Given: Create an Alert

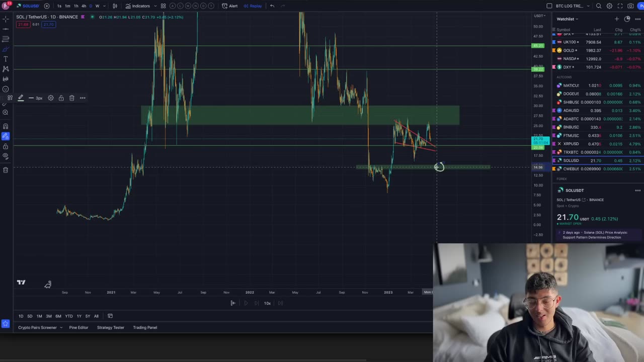Looking at the screenshot, I should tap(230, 6).
